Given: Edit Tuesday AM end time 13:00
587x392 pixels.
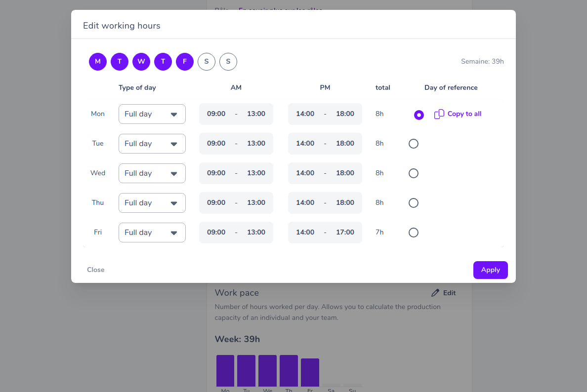Looking at the screenshot, I should pyautogui.click(x=256, y=144).
